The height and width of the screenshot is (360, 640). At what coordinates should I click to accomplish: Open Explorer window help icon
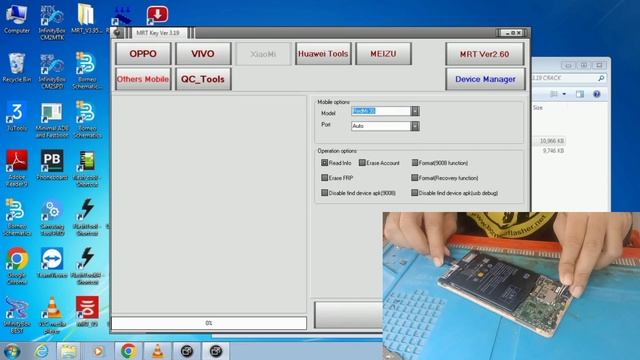(596, 94)
